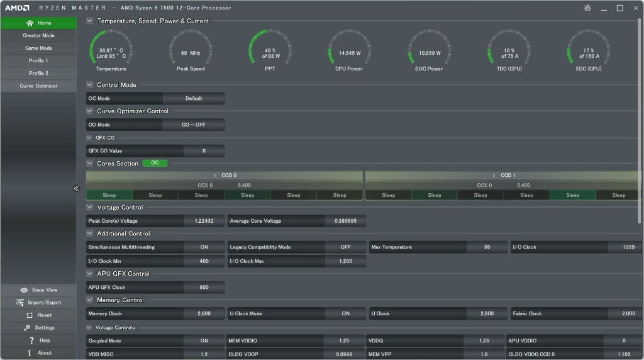Open About with the info icon
This screenshot has height=360, width=644.
point(30,353)
